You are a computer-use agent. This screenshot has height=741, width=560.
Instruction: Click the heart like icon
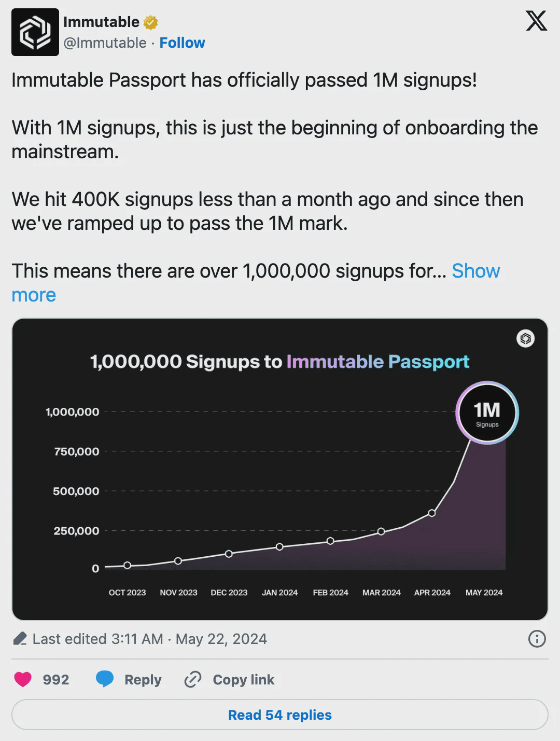click(23, 679)
